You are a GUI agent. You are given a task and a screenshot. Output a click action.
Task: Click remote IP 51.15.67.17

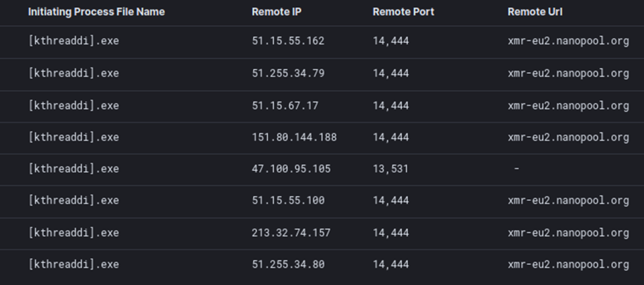pos(285,106)
